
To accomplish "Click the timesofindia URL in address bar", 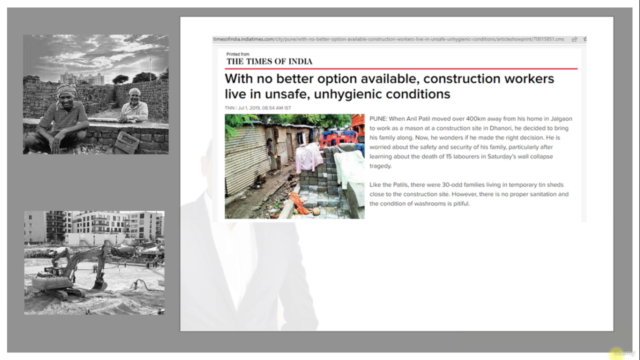I will tap(389, 39).
